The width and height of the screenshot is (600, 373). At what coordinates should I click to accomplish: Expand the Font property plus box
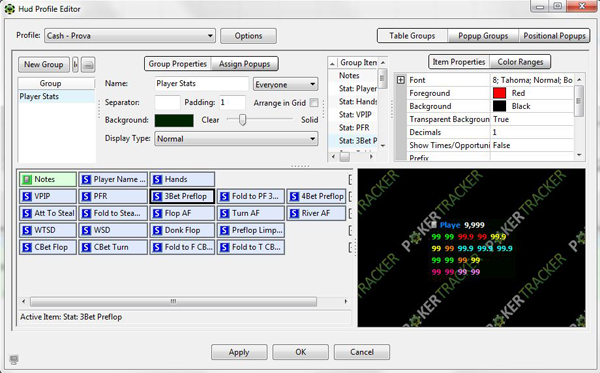(401, 80)
